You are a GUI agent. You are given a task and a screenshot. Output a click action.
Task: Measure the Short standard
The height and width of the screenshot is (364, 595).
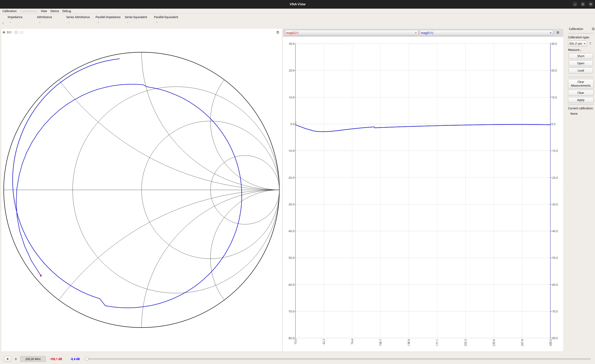(x=581, y=56)
